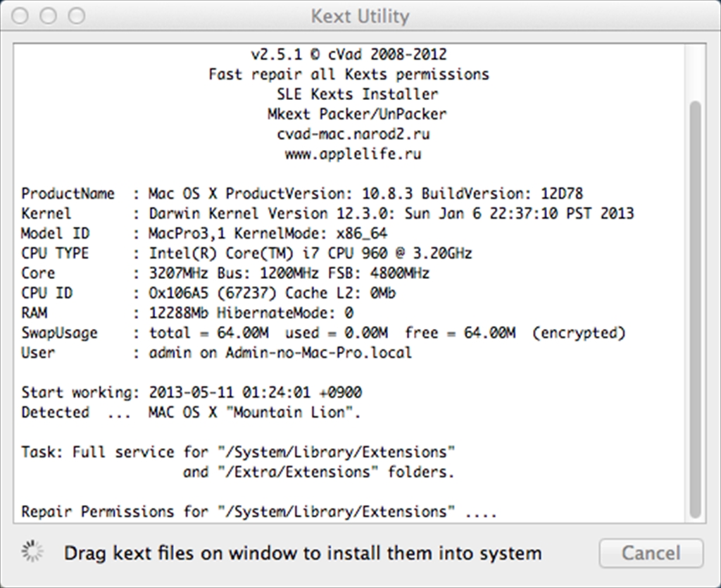721x588 pixels.
Task: Click the Darwin Kernel Version 12.3.0 line
Action: pos(327,213)
